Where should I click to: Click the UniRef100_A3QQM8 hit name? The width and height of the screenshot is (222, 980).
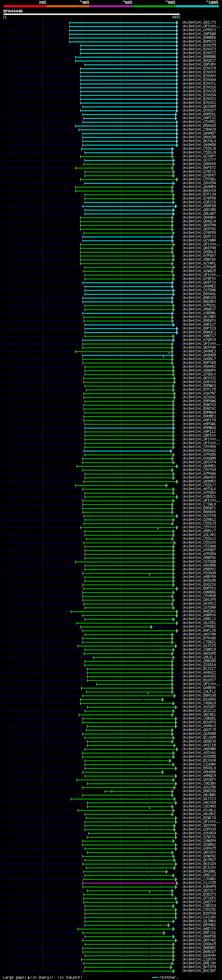point(199,459)
